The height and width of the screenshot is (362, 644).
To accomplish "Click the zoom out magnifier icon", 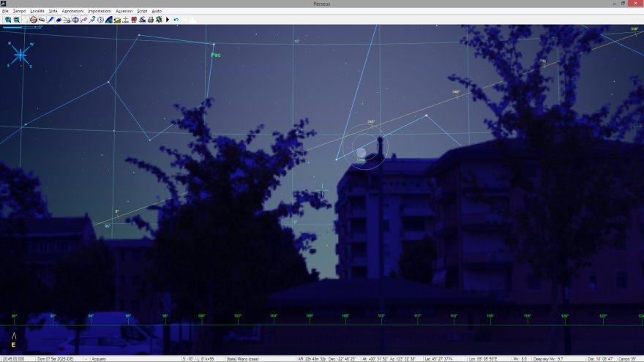I will click(x=16, y=20).
